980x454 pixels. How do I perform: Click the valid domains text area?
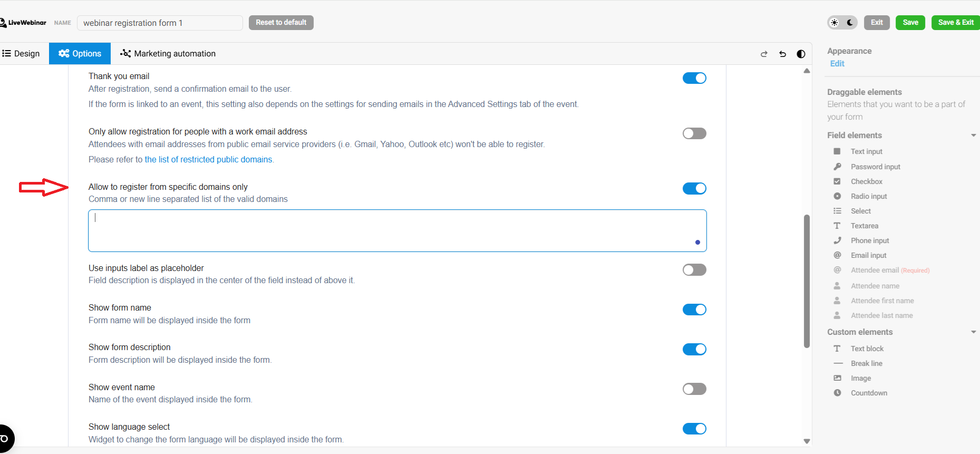397,230
